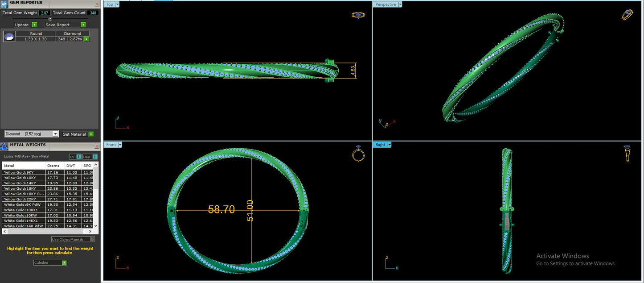Select the Yellow Gold:14KY row
Viewport: 644px width, 283px height.
[48, 183]
